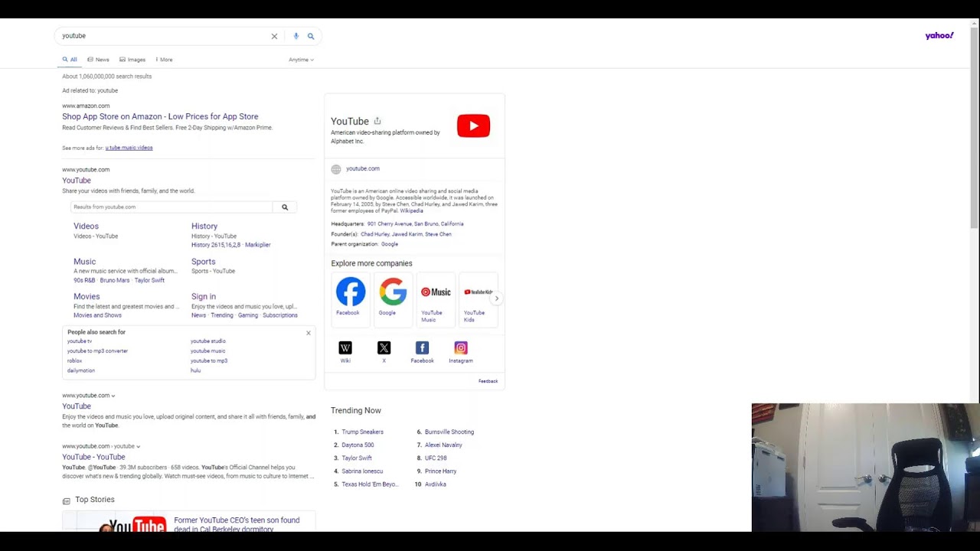The image size is (980, 551).
Task: Open the More search options menu
Action: click(164, 60)
